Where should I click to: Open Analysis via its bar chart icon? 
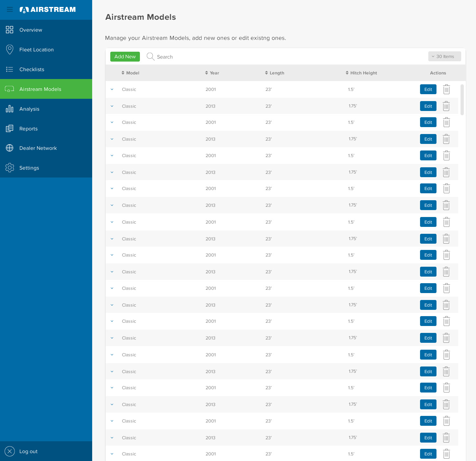[10, 109]
